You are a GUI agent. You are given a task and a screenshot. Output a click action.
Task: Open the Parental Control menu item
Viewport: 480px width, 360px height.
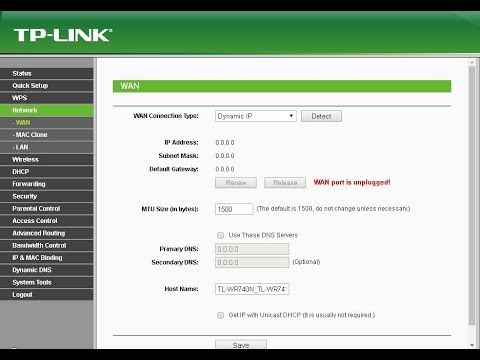click(47, 209)
